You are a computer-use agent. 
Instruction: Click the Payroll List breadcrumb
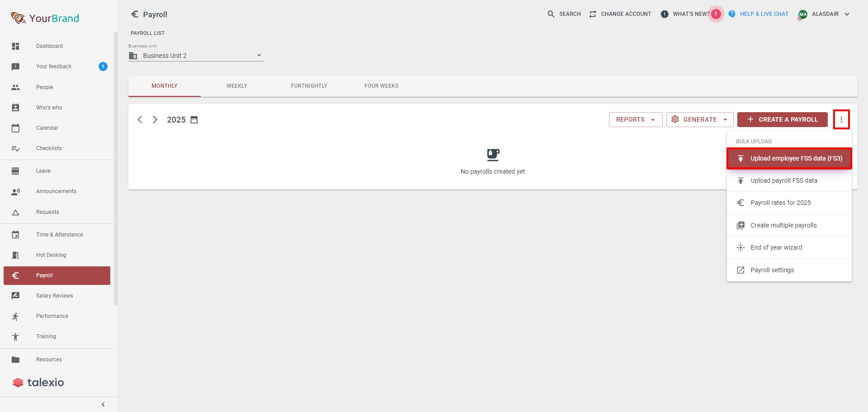148,33
